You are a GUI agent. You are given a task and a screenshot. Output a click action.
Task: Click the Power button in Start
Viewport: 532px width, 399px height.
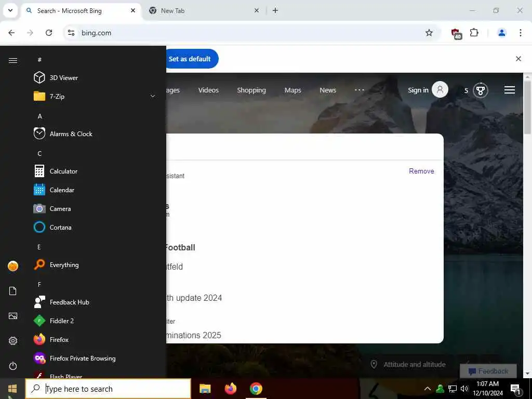[13, 366]
